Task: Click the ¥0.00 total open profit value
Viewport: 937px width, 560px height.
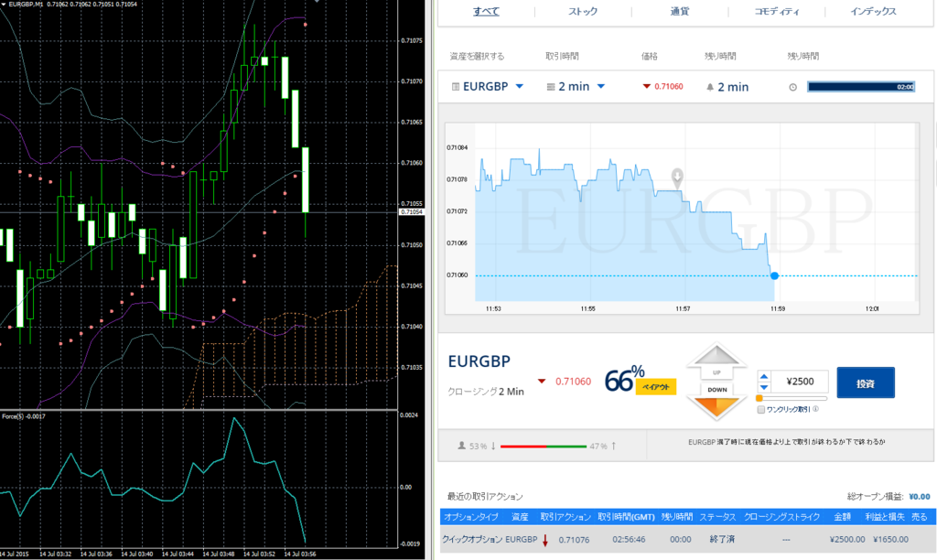Action: tap(919, 497)
